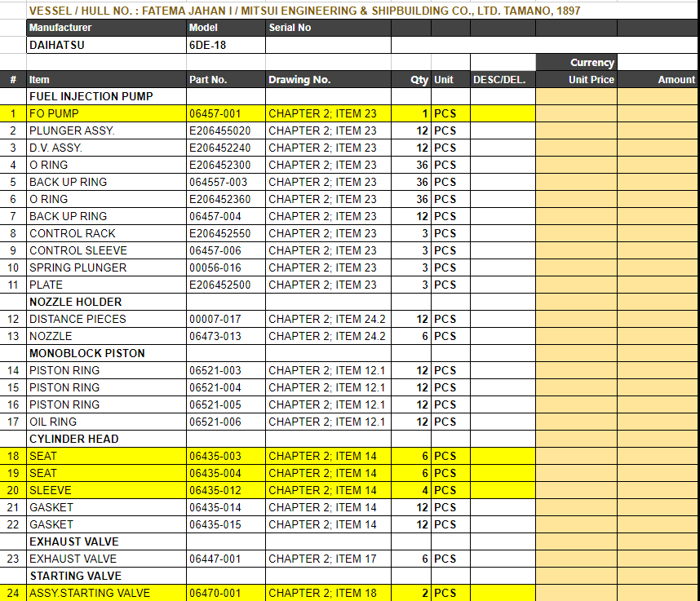Select the empty Serial No value cell

click(x=327, y=45)
